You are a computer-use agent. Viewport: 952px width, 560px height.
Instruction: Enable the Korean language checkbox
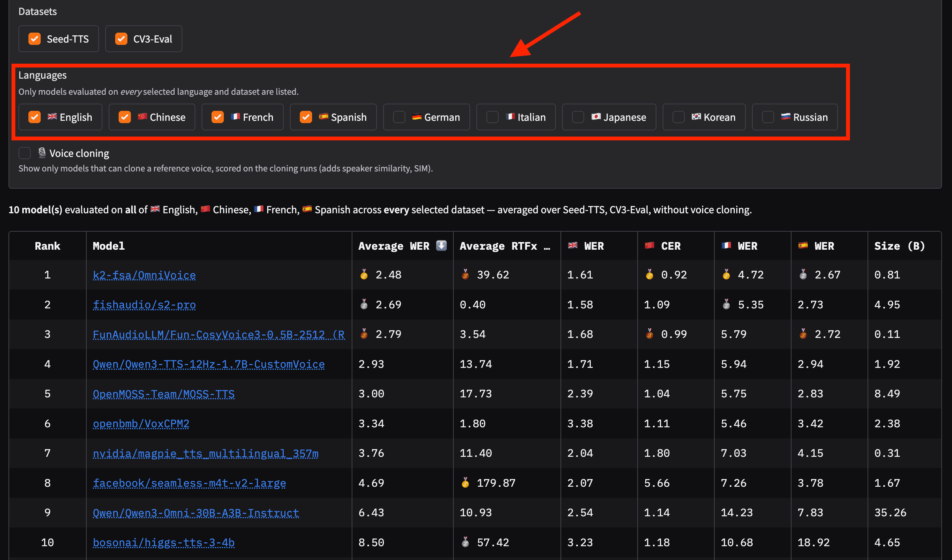click(x=679, y=117)
